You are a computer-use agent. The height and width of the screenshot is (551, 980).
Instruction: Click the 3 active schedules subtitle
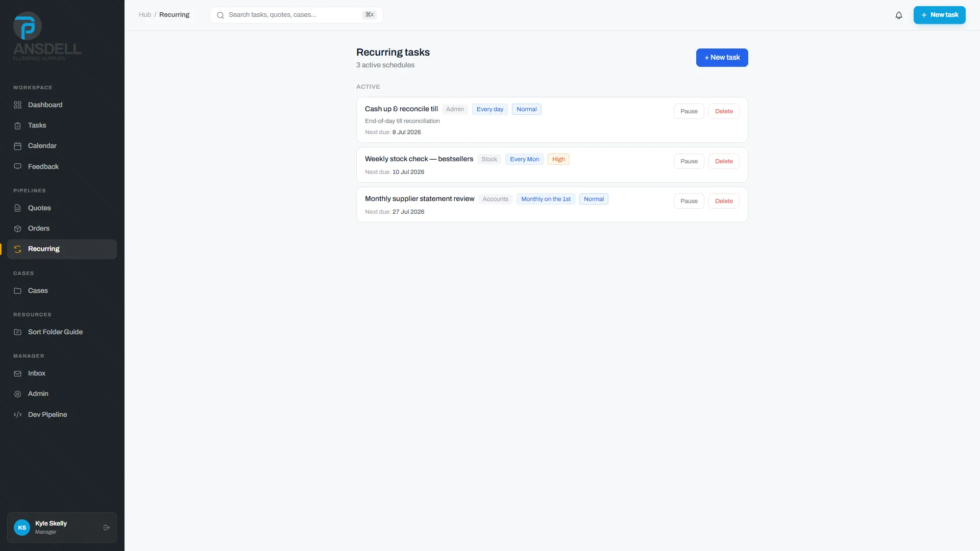pyautogui.click(x=385, y=65)
